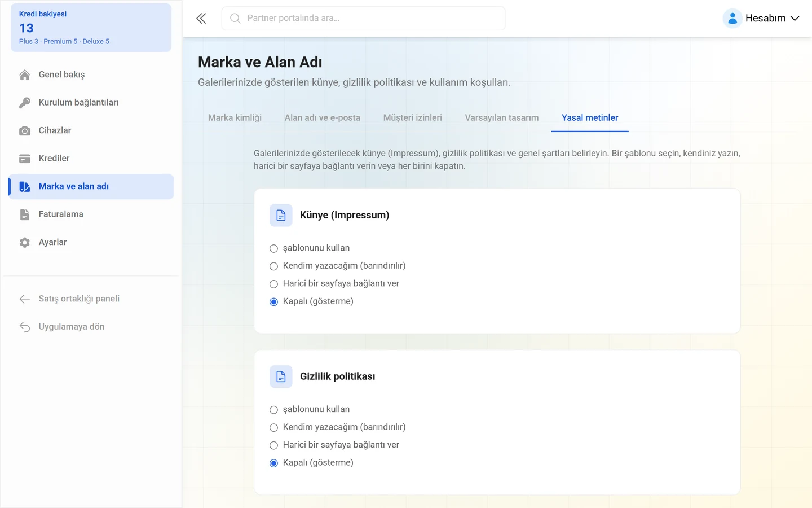
Task: Click the Uygulamaya dön return icon
Action: click(25, 327)
